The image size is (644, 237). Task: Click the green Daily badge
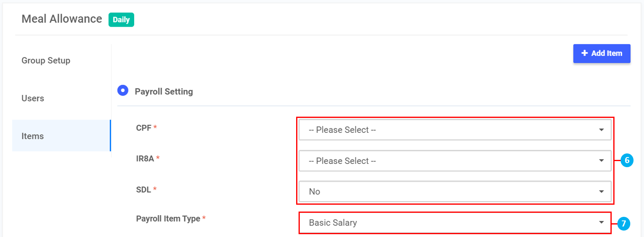tap(121, 20)
